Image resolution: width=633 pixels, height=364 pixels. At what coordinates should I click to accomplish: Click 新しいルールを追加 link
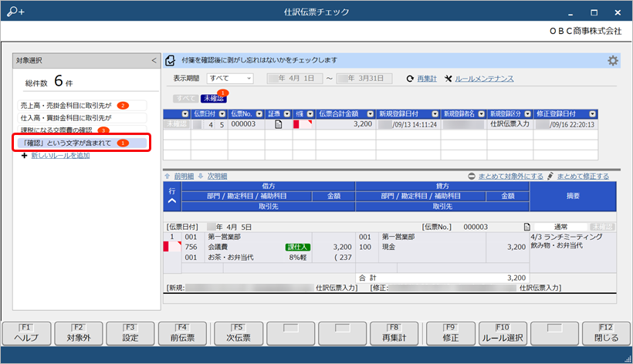[60, 156]
